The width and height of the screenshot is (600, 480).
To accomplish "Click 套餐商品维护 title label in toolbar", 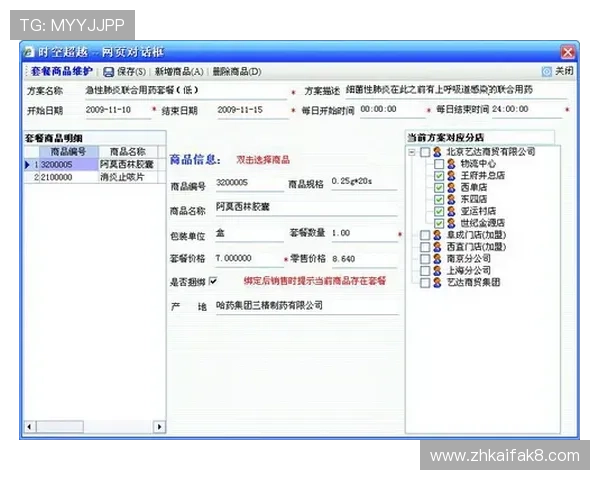I will click(62, 72).
